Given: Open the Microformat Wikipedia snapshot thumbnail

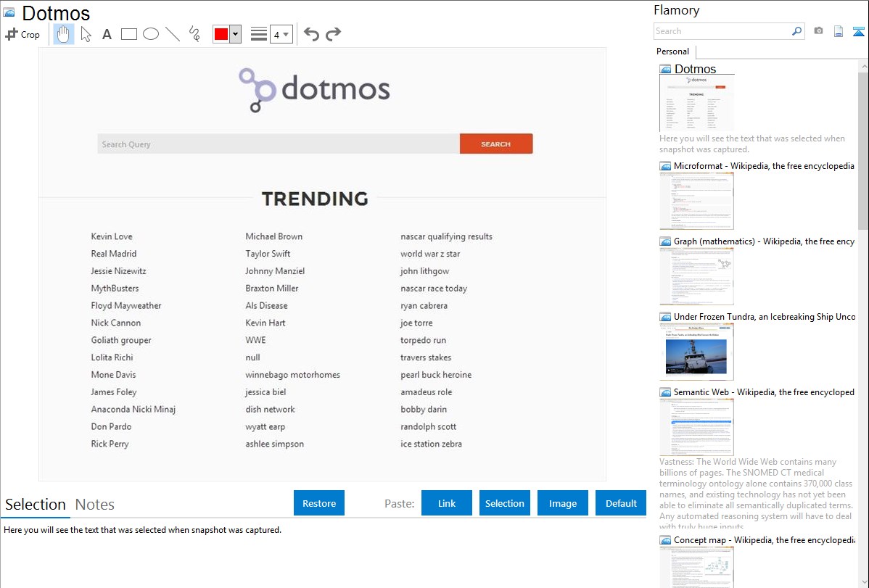Looking at the screenshot, I should coord(696,201).
